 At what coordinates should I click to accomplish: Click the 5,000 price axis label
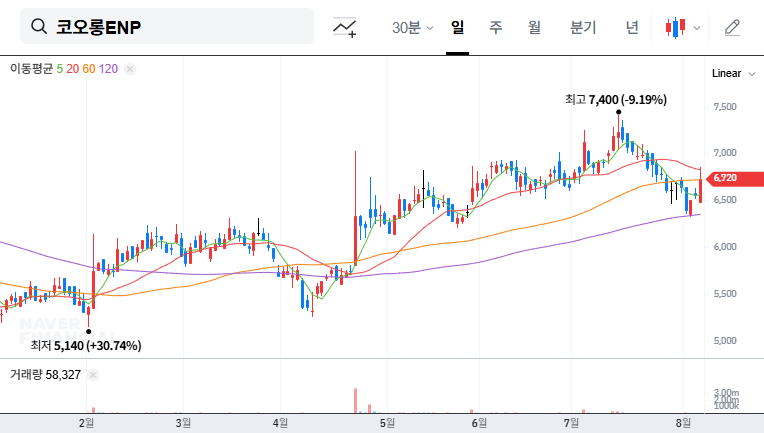[725, 341]
